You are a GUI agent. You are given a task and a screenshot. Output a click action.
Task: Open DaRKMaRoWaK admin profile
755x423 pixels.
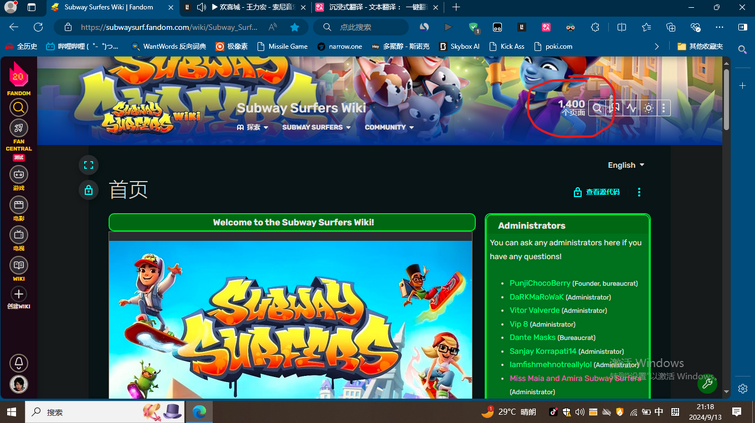click(536, 297)
